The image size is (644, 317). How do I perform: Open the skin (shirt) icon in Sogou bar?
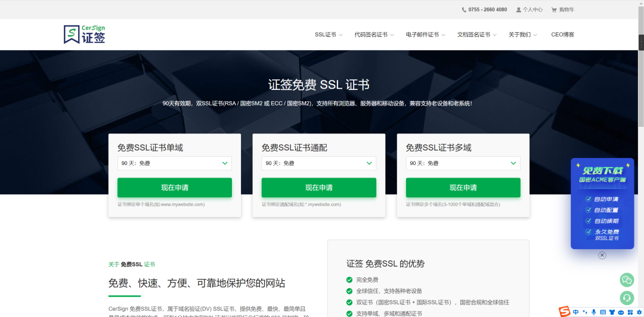(612, 312)
